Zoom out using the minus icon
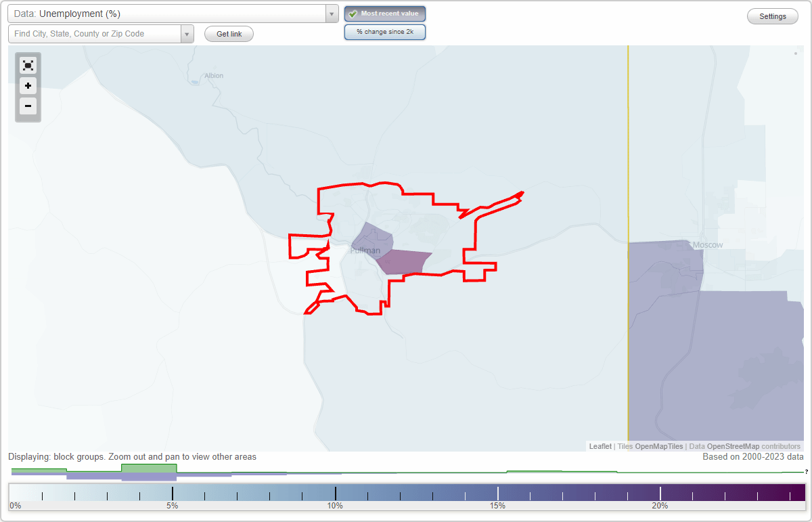The width and height of the screenshot is (812, 522). pyautogui.click(x=28, y=106)
